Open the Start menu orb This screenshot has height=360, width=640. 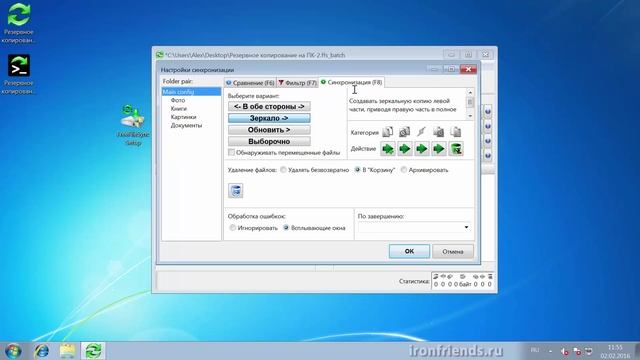click(x=13, y=351)
